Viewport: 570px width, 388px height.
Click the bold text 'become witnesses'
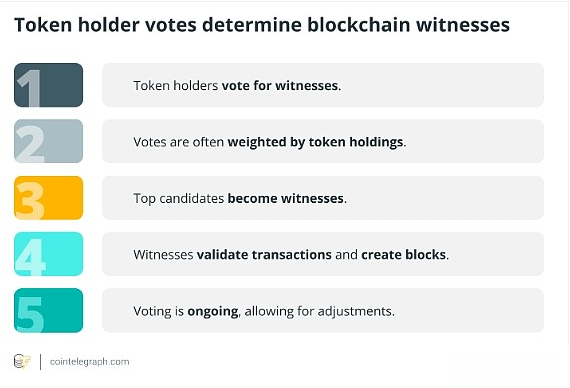point(285,199)
